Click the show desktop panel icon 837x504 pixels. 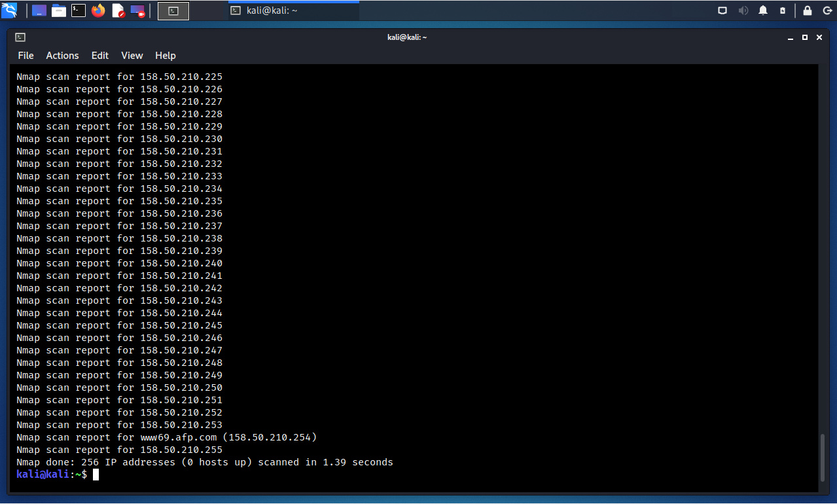tap(39, 10)
